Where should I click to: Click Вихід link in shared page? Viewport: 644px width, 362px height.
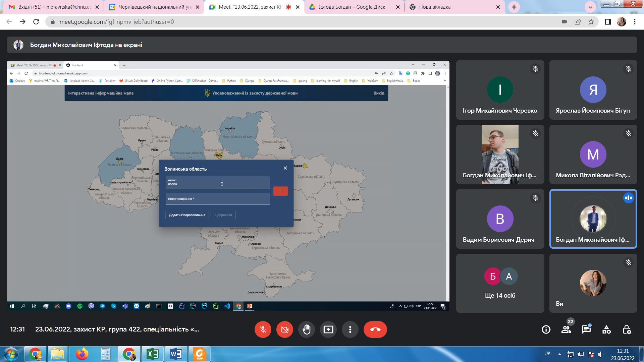coord(379,93)
